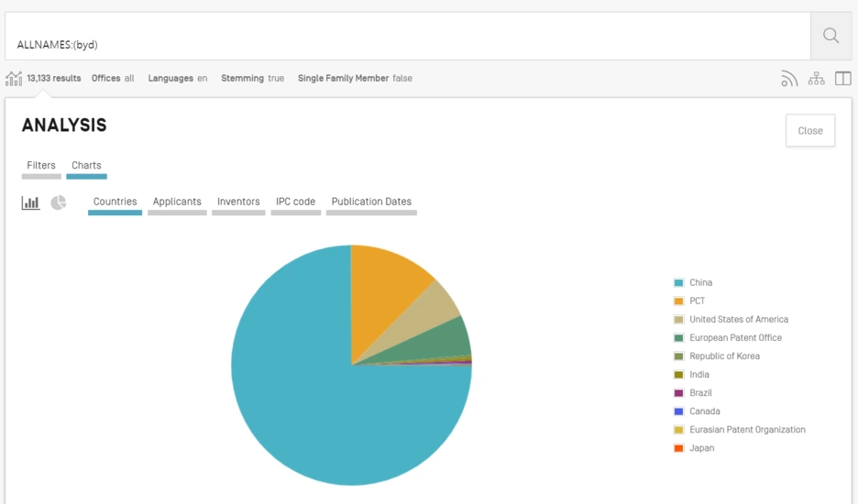Click the India legend color swatch
Screen dimensions: 858x504
coord(678,375)
